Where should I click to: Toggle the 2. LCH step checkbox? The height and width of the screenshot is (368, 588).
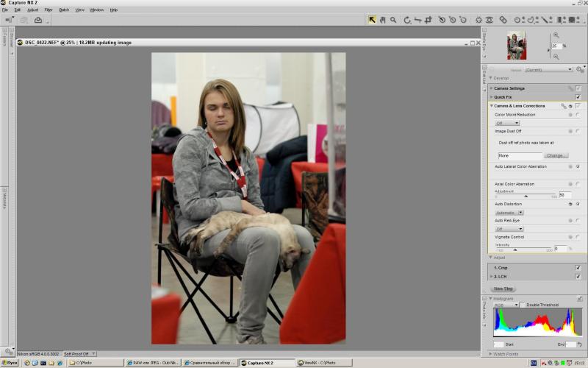[x=578, y=277]
